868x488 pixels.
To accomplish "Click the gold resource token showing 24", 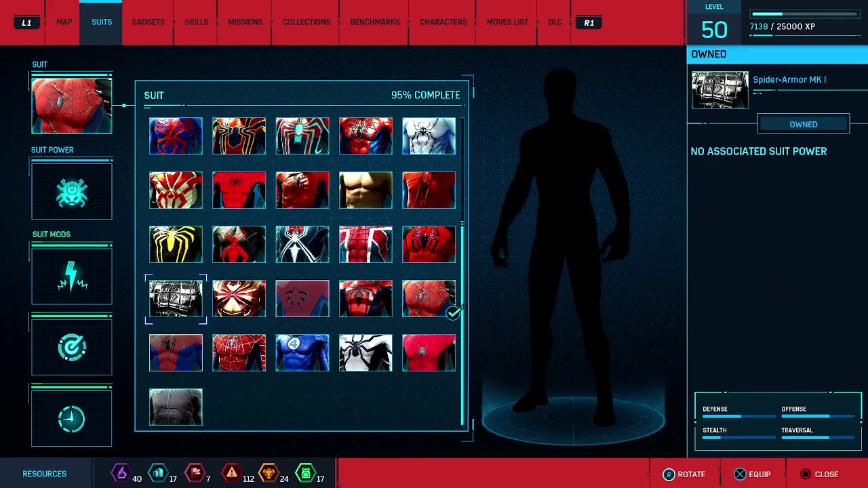I will (x=269, y=473).
